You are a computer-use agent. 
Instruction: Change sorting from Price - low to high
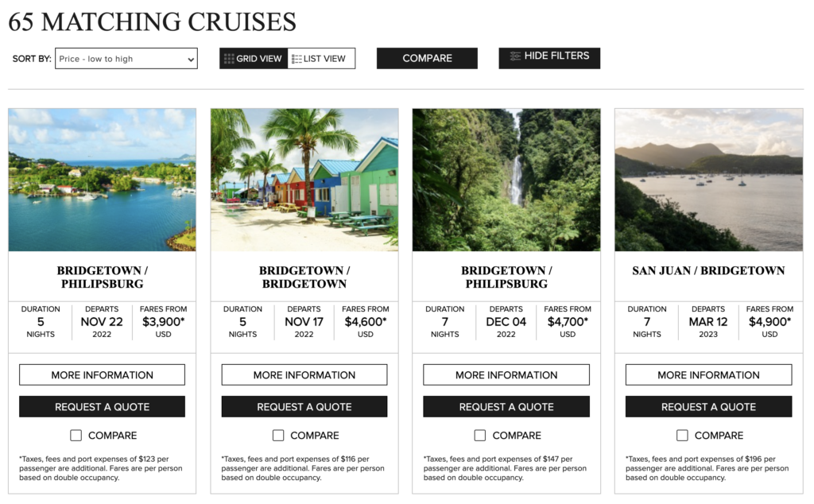click(x=126, y=59)
